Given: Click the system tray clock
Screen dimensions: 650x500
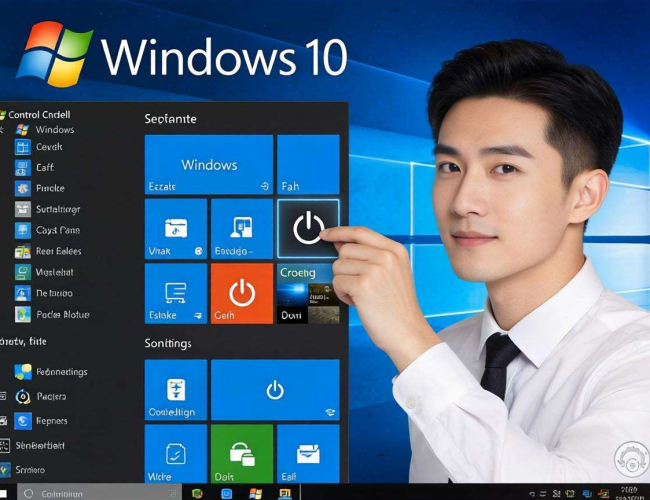Looking at the screenshot, I should (x=629, y=493).
